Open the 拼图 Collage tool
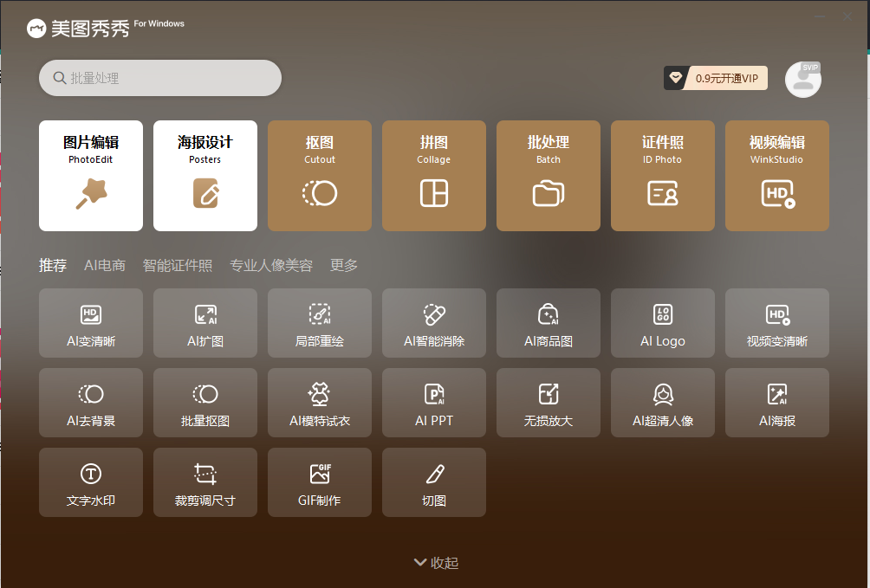 point(434,175)
